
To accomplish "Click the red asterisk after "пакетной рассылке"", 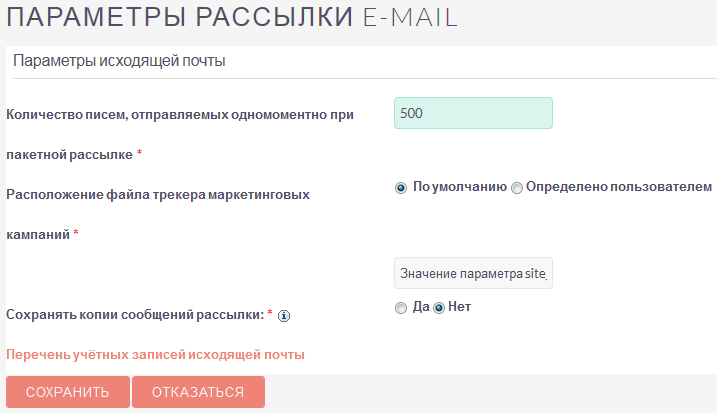I will click(139, 155).
